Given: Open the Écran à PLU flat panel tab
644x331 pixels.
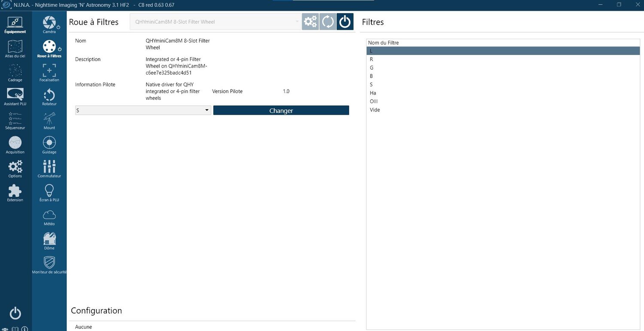Looking at the screenshot, I should (x=49, y=193).
